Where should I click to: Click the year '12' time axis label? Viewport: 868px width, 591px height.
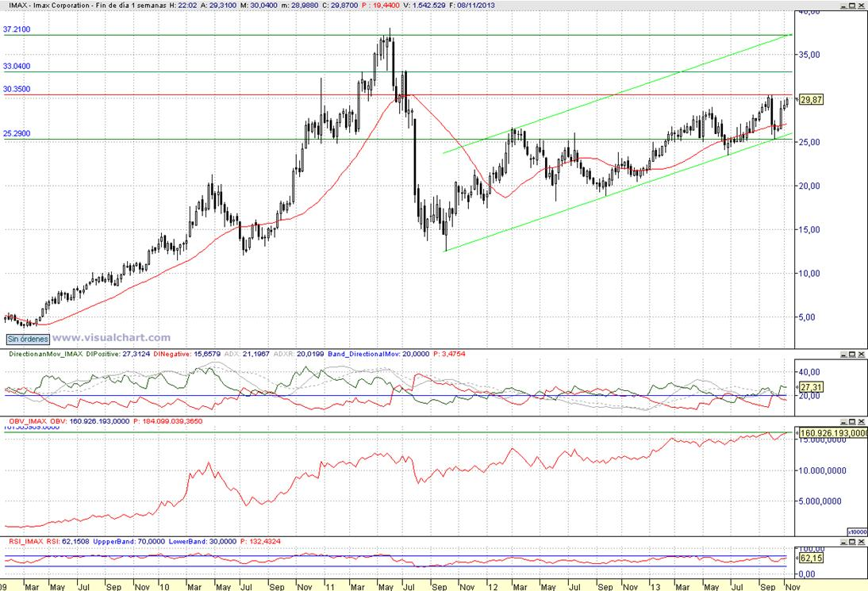coord(492,586)
